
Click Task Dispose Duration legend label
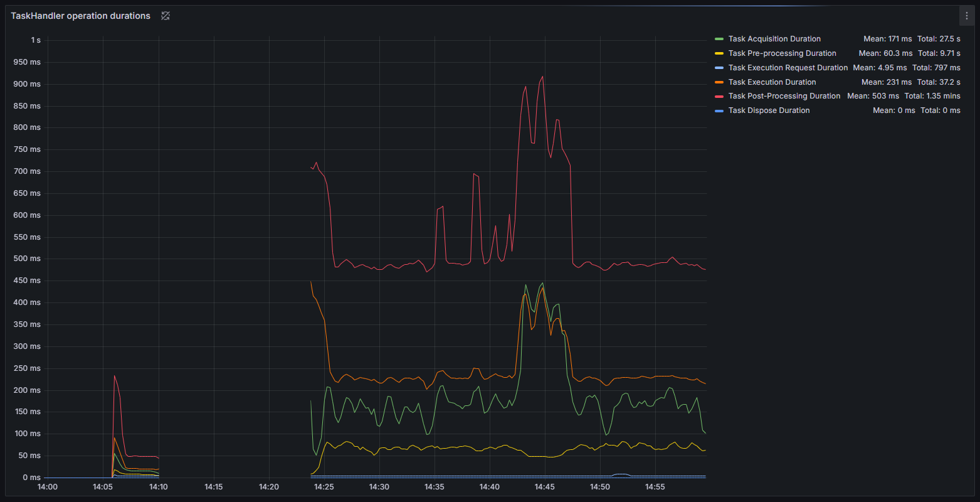click(769, 110)
